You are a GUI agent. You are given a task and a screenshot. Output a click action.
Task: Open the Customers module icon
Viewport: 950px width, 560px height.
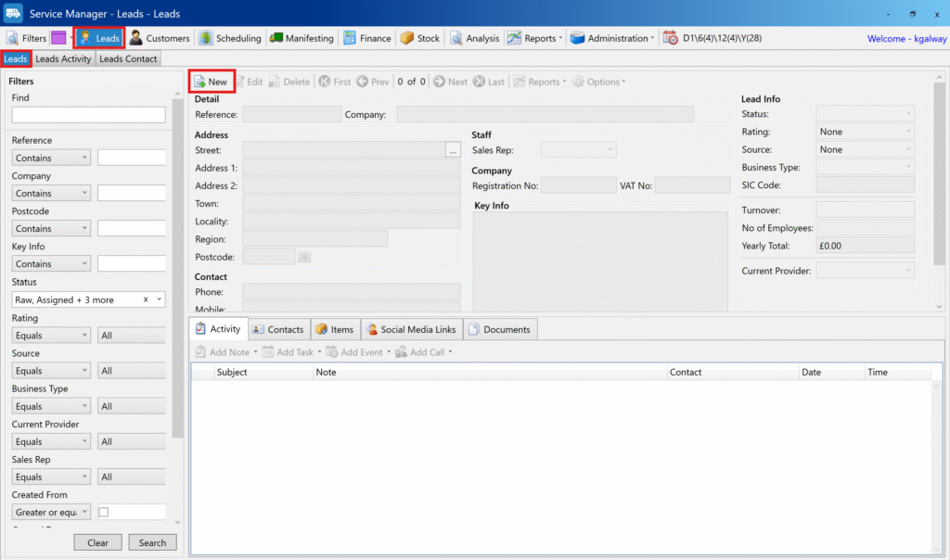[136, 38]
